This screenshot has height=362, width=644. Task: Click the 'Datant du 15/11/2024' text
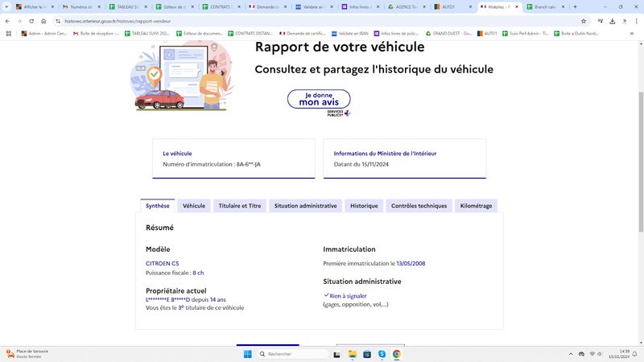pyautogui.click(x=361, y=164)
